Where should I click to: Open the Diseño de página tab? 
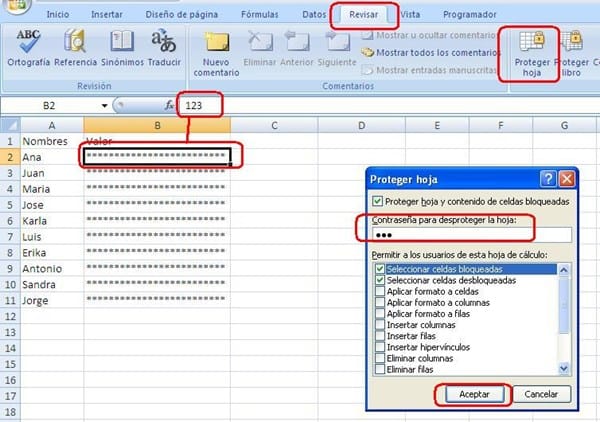point(181,15)
